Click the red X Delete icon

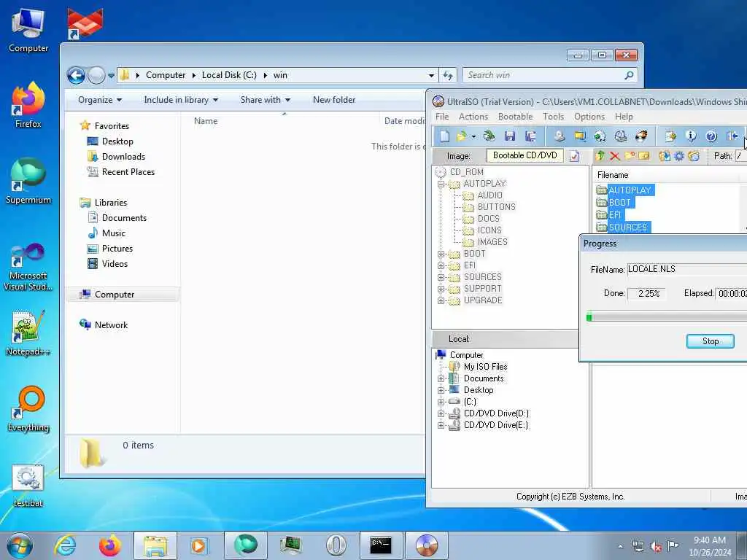point(614,156)
